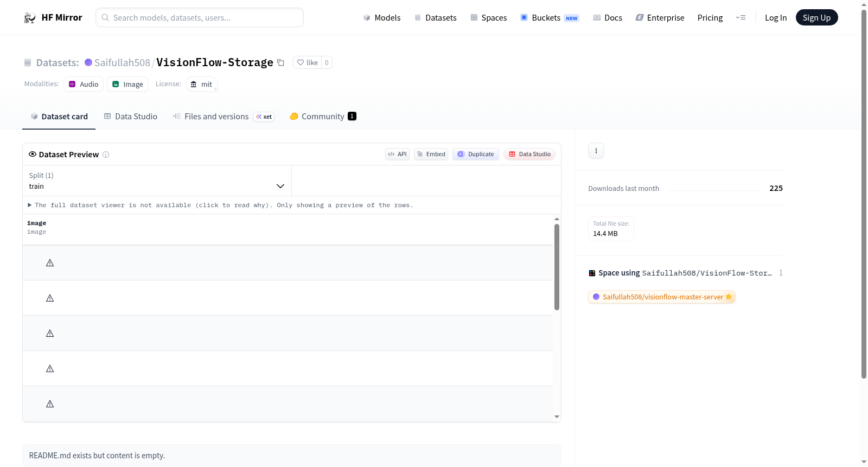Click the Community count badge showing 1

[352, 116]
